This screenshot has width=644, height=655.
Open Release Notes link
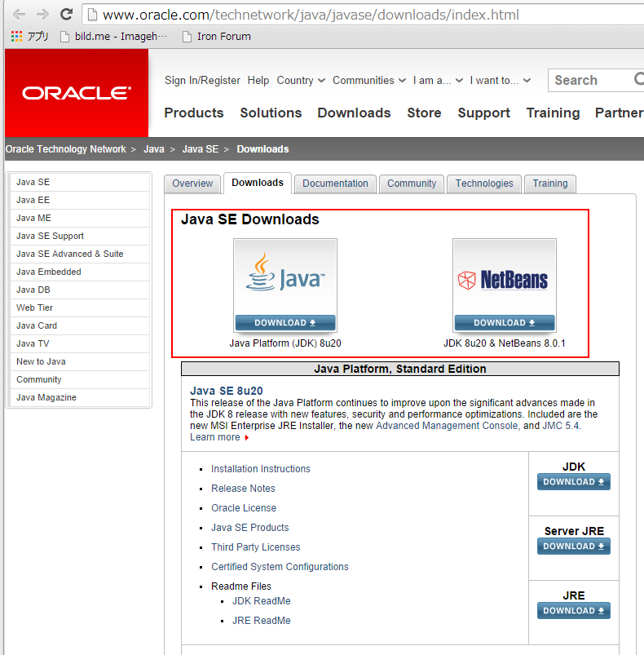point(243,489)
